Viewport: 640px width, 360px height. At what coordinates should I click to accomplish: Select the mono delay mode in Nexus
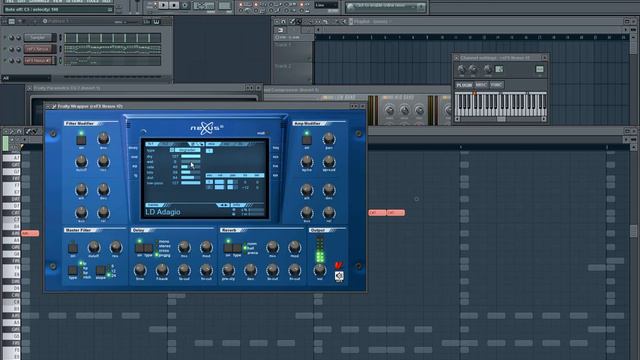(164, 242)
